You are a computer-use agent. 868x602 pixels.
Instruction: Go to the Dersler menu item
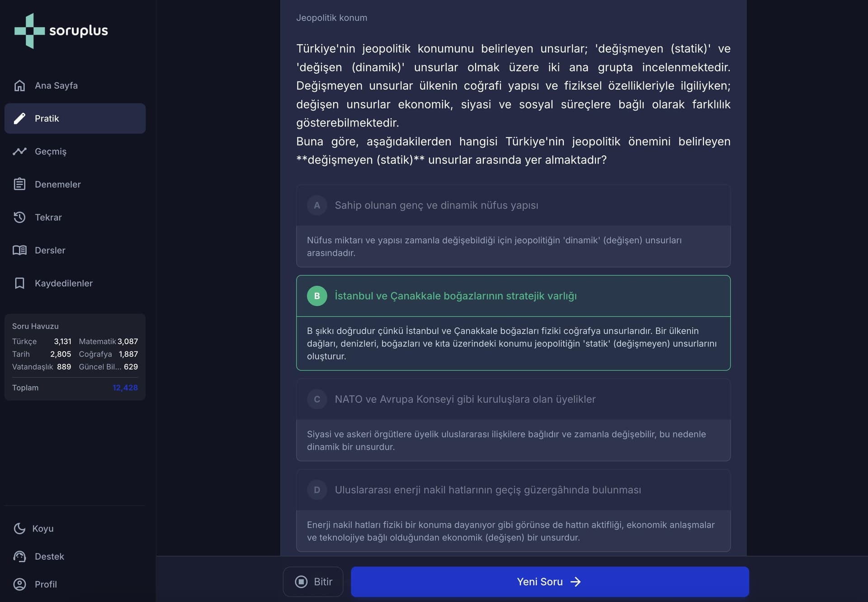coord(50,251)
